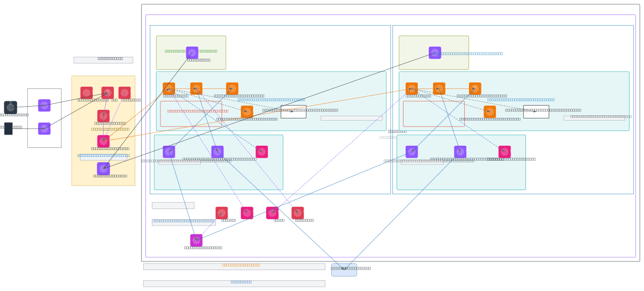Image resolution: width=644 pixels, height=291 pixels.
Task: Click the last red icon in the bottom icon row
Action: point(298,213)
